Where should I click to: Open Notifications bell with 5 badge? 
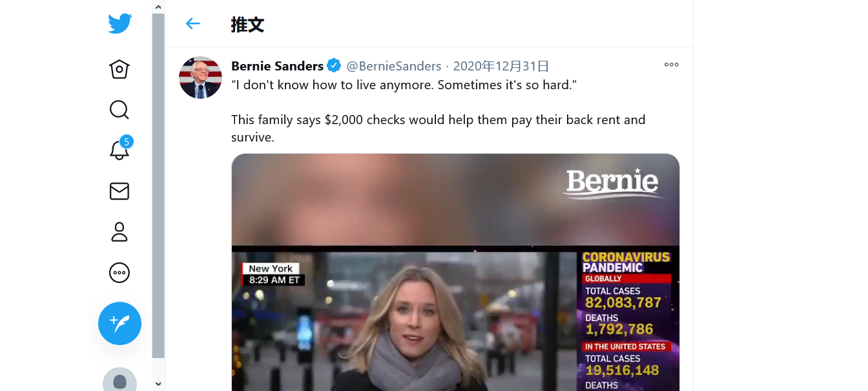pyautogui.click(x=120, y=149)
